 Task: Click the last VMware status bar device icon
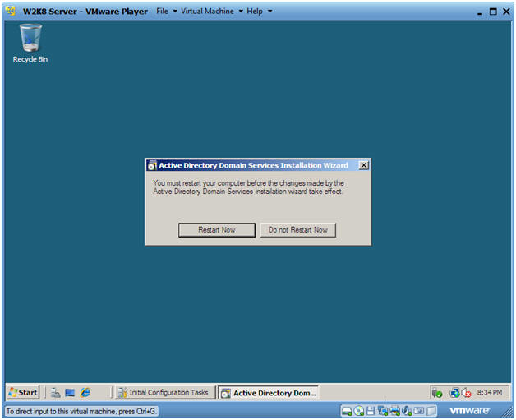coord(431,411)
